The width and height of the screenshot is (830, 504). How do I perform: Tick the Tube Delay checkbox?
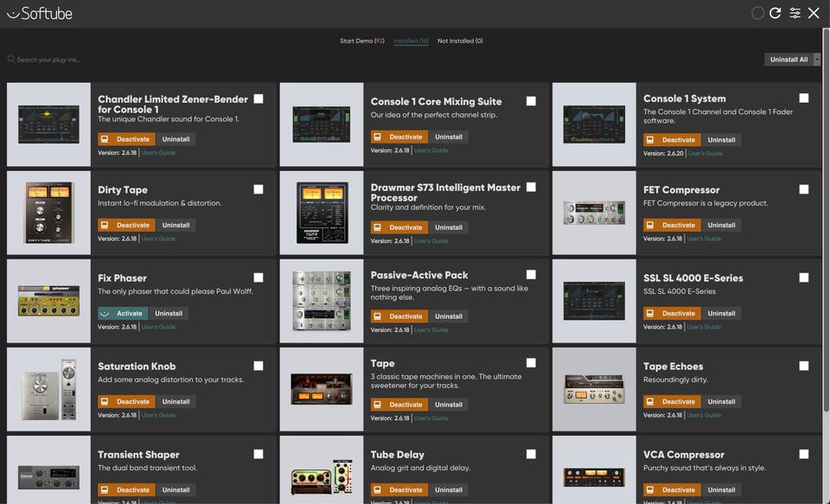pos(531,454)
